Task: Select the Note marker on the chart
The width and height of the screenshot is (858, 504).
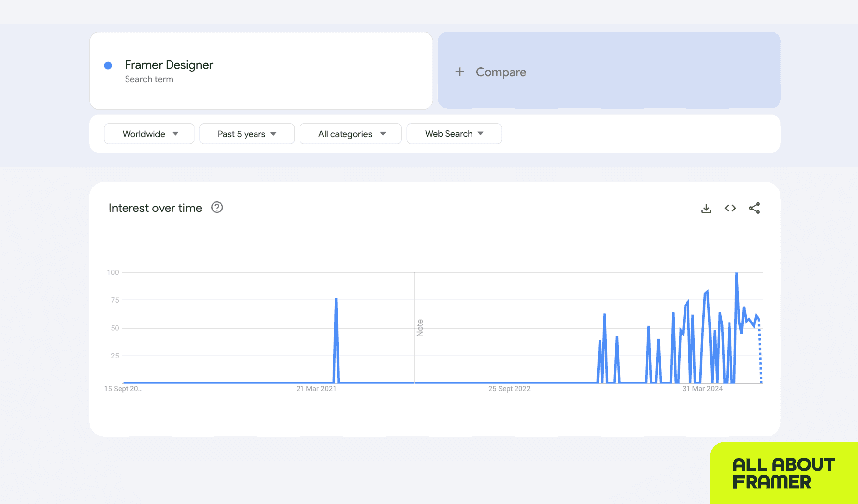Action: click(x=420, y=328)
